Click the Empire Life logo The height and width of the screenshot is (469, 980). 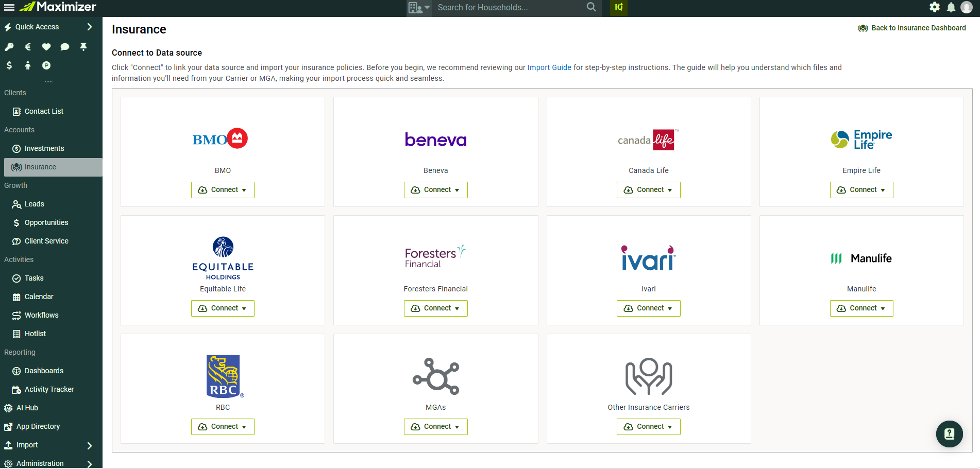tap(861, 139)
